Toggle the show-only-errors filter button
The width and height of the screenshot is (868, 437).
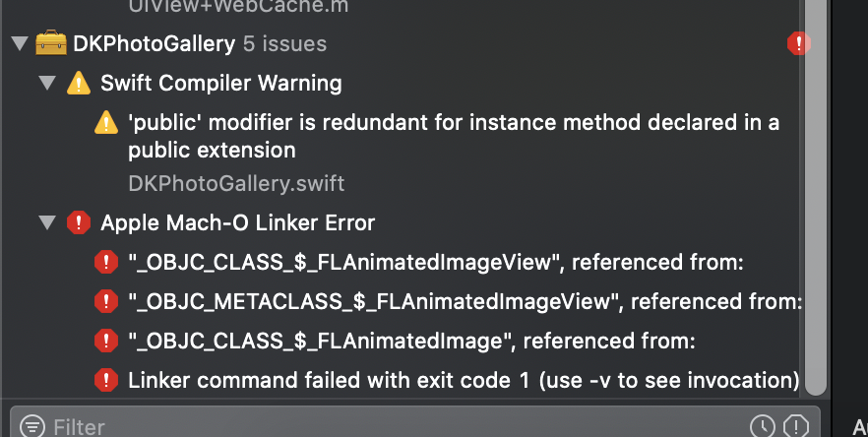796,426
